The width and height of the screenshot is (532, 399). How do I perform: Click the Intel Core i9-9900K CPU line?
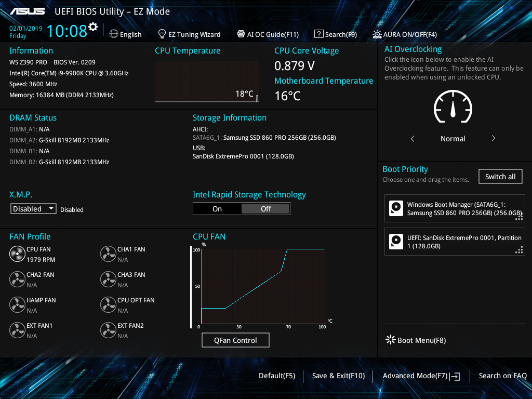click(x=69, y=73)
